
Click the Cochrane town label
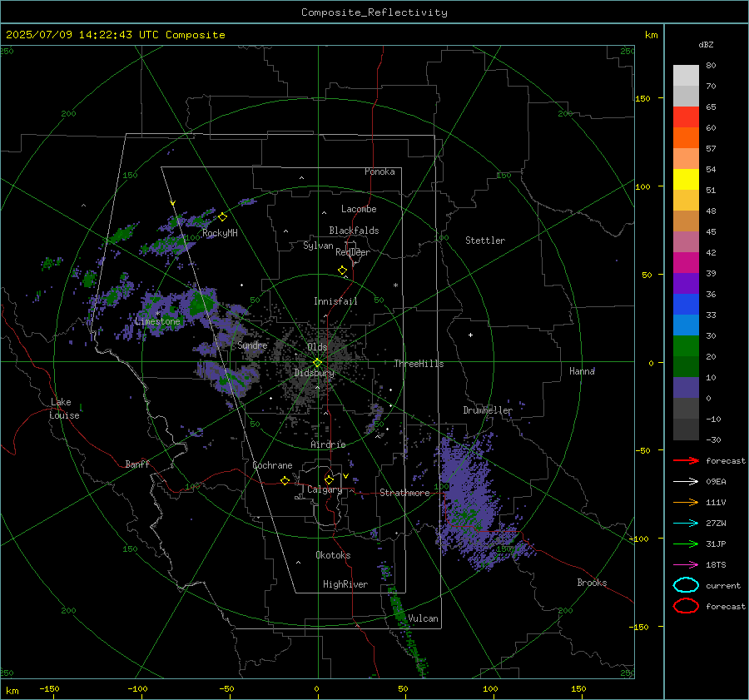(272, 465)
